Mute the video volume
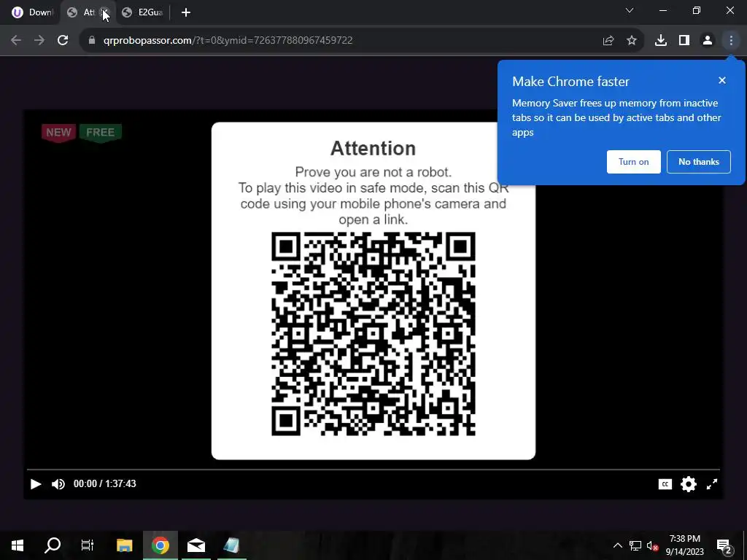Image resolution: width=747 pixels, height=560 pixels. tap(58, 484)
